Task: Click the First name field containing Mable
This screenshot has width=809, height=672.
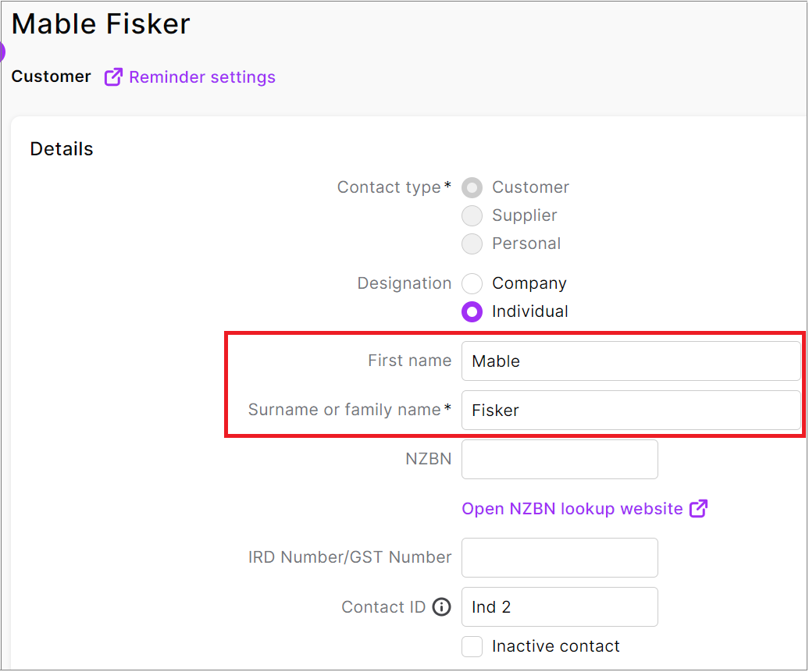Action: coord(631,361)
